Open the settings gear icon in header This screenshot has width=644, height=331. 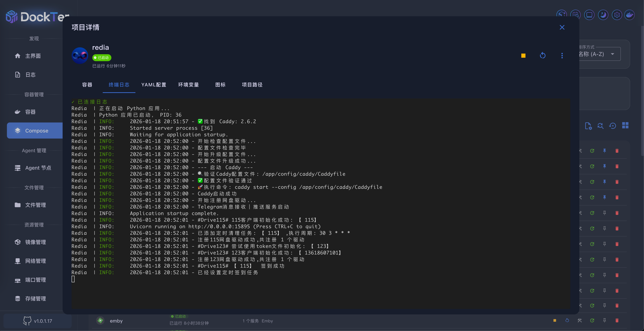(617, 15)
